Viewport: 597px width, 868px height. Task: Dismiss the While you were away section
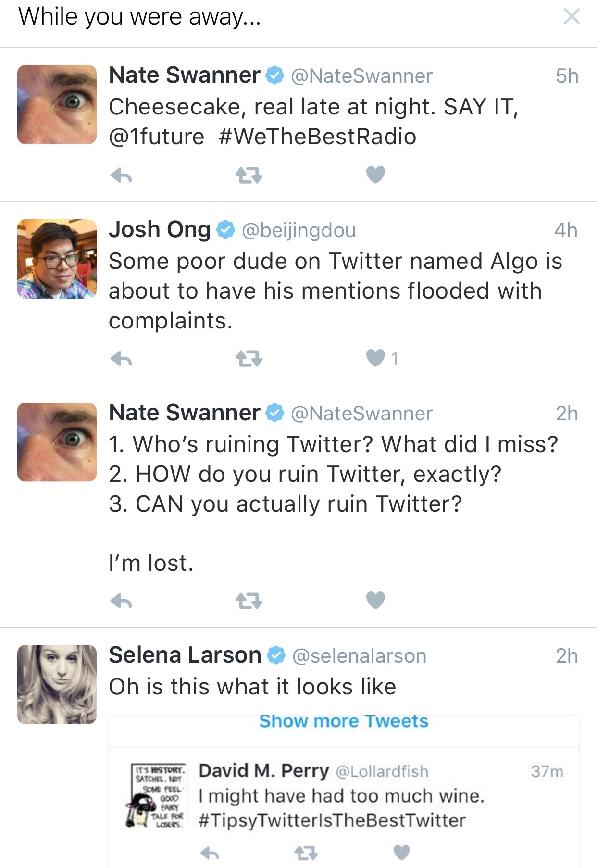click(572, 17)
